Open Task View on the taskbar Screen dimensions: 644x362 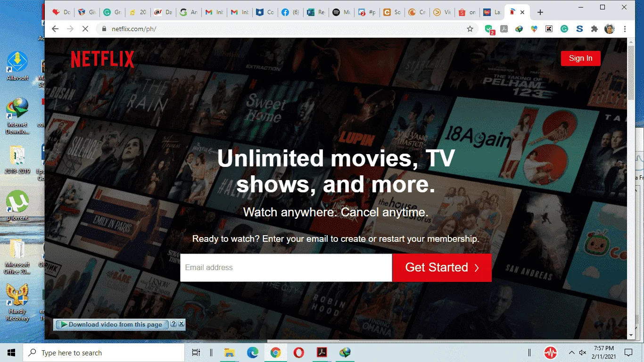click(x=196, y=353)
